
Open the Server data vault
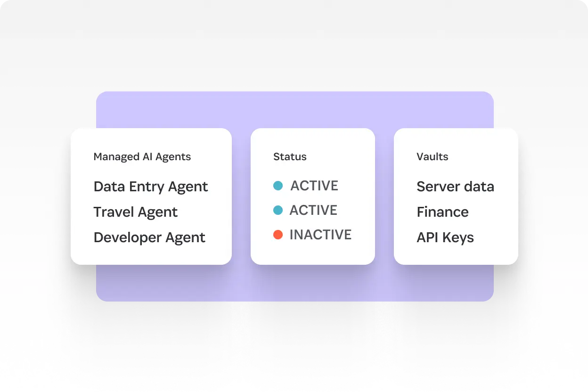click(456, 187)
